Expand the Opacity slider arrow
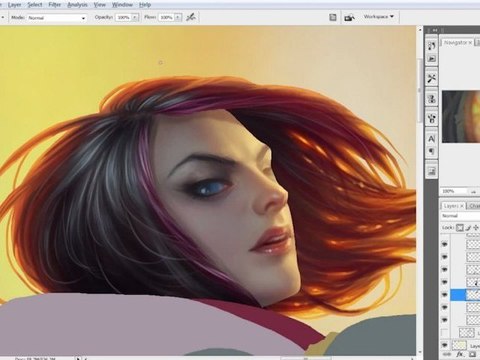The height and width of the screenshot is (360, 480). click(135, 17)
